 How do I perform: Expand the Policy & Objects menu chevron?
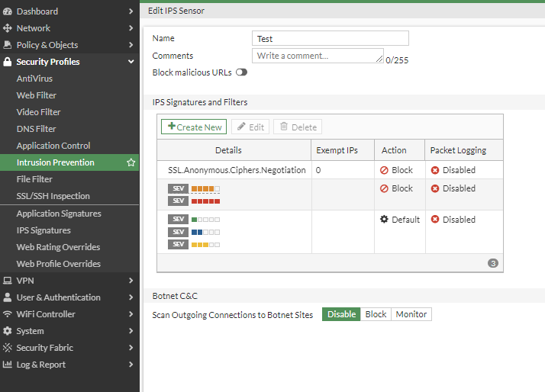click(x=131, y=45)
